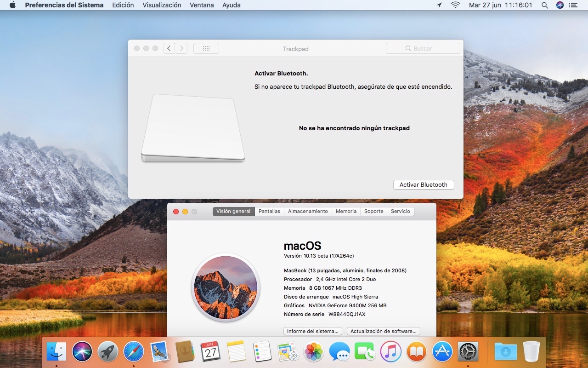Open Photos flower icon in Dock
Image resolution: width=588 pixels, height=368 pixels.
314,352
